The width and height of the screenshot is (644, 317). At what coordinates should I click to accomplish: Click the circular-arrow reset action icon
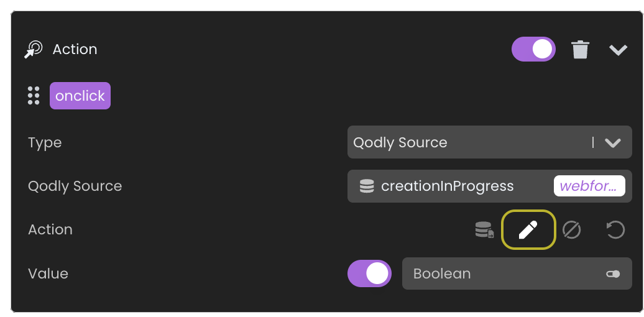(x=615, y=230)
